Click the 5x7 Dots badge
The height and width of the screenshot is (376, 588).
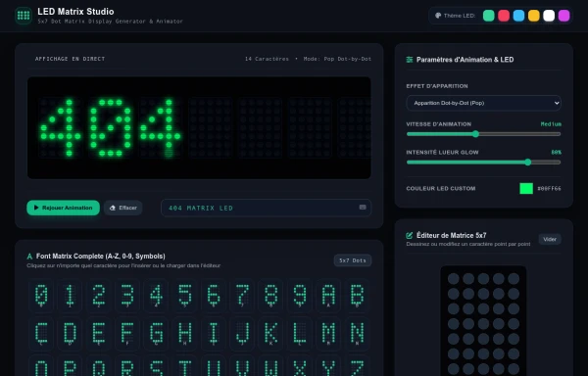pos(353,260)
